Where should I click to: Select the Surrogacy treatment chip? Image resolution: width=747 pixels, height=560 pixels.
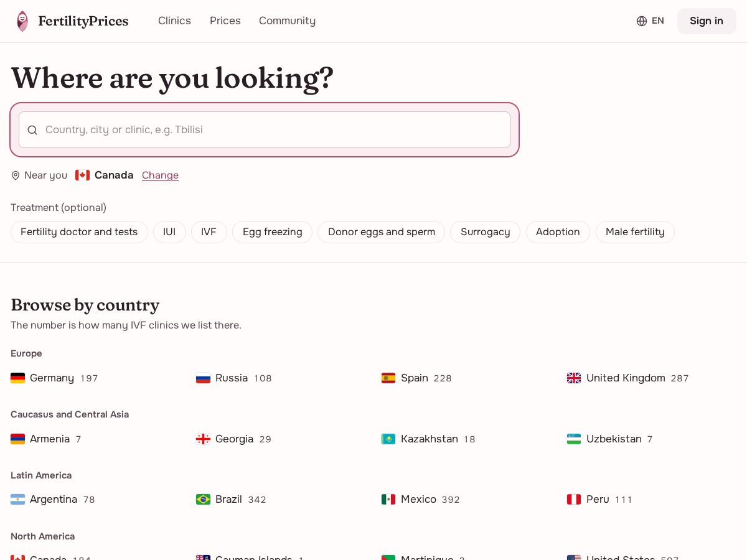pyautogui.click(x=486, y=232)
